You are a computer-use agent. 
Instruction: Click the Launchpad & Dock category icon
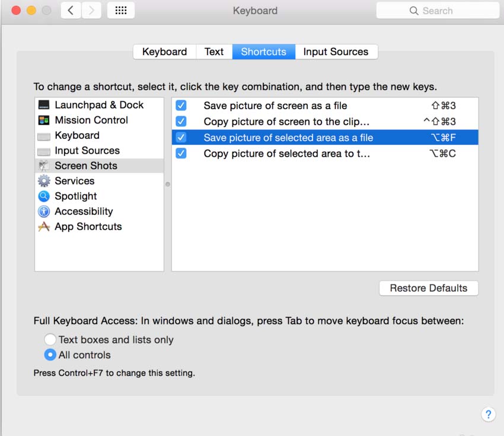tap(44, 105)
